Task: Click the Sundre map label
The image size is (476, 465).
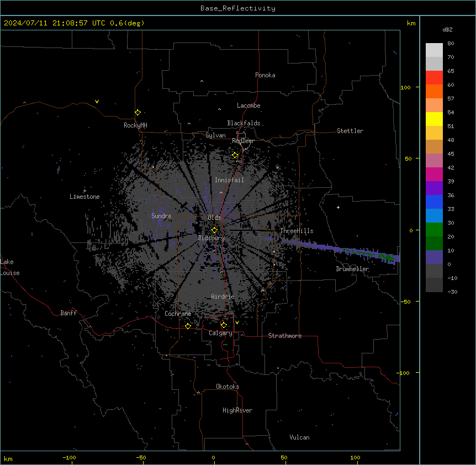Action: (x=161, y=216)
